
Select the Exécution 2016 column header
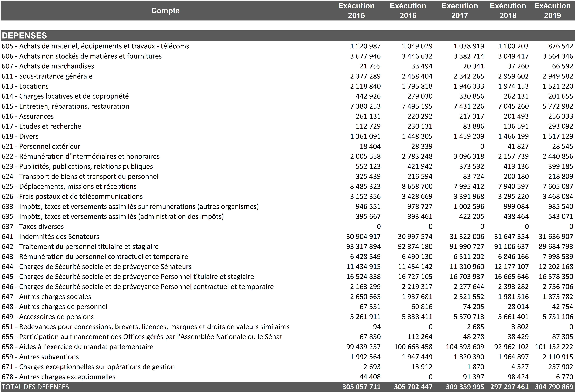click(x=408, y=11)
